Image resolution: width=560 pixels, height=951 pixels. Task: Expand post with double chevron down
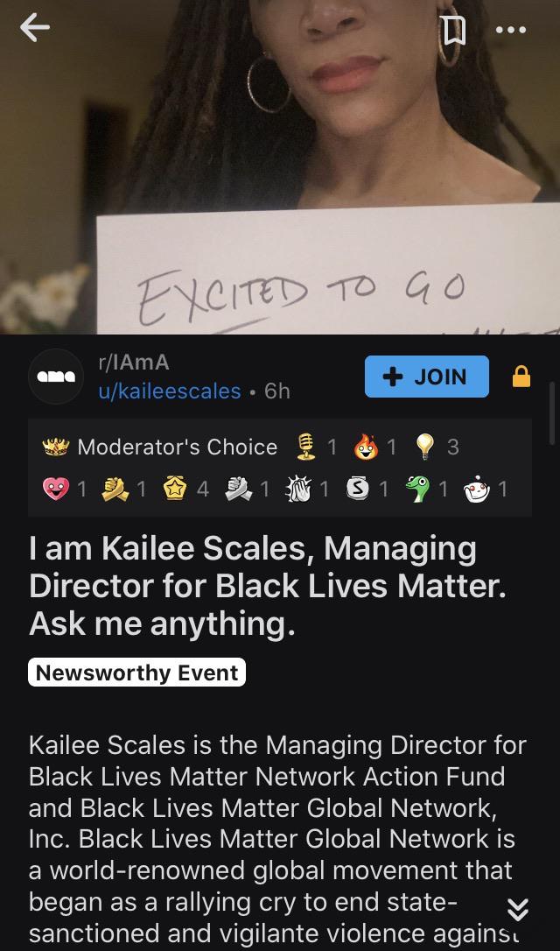click(517, 909)
